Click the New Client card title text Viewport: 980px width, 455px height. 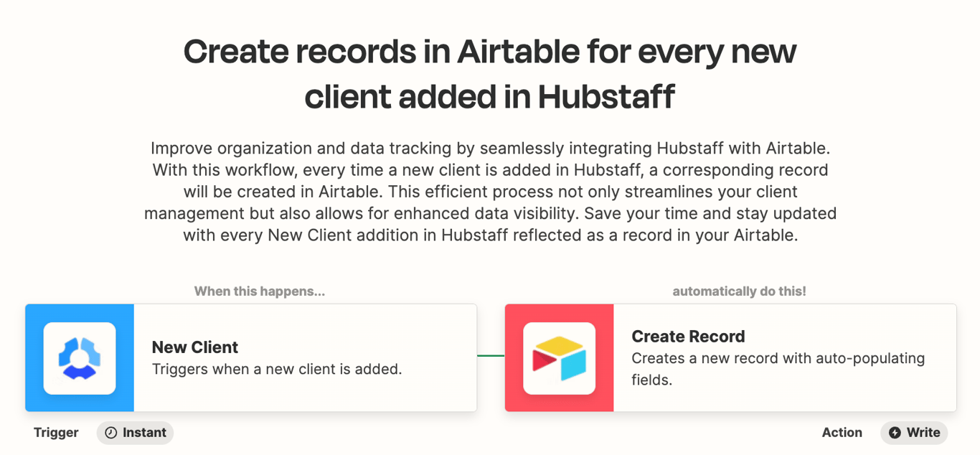coord(194,347)
